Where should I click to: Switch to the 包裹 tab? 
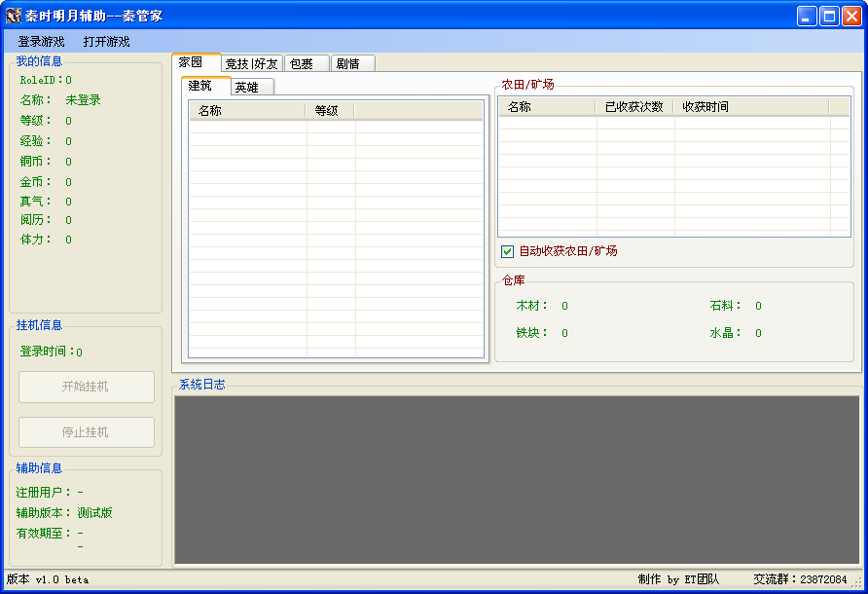[307, 63]
